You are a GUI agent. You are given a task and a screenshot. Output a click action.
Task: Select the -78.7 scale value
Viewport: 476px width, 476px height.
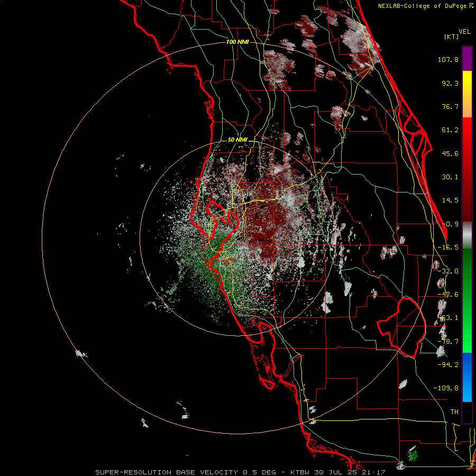(448, 342)
